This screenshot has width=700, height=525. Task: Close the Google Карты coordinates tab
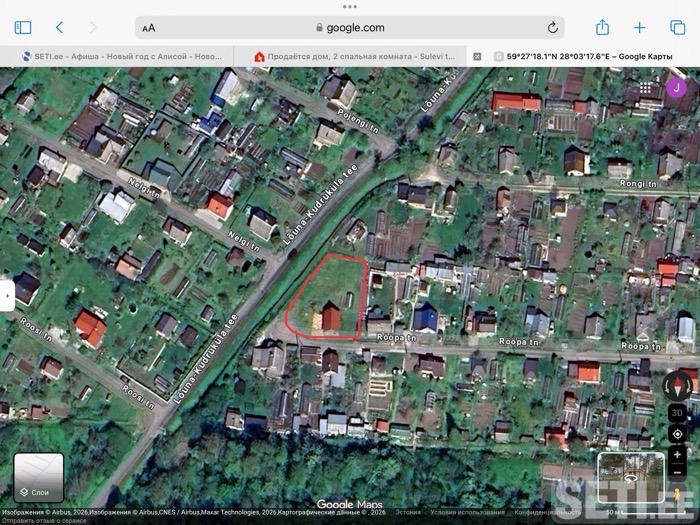[x=477, y=57]
